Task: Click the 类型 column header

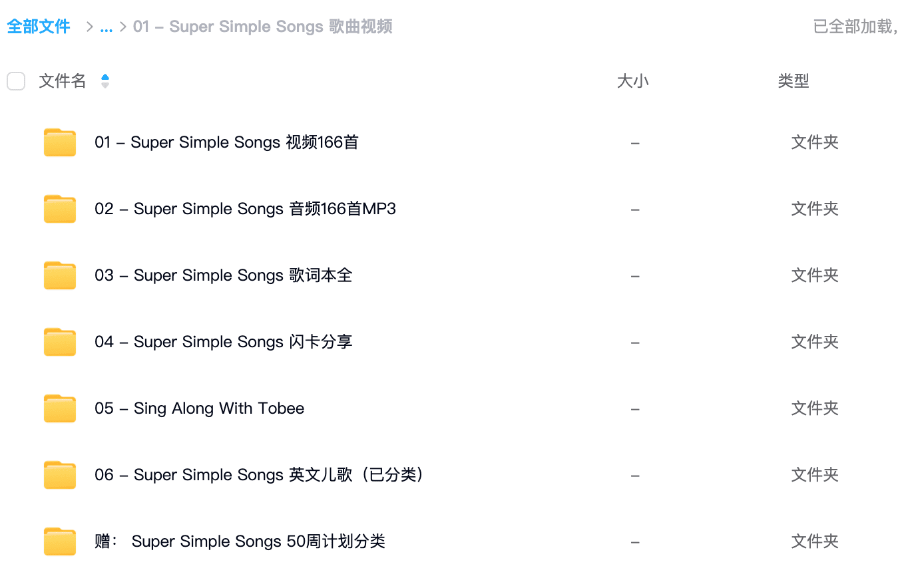Action: [x=793, y=80]
